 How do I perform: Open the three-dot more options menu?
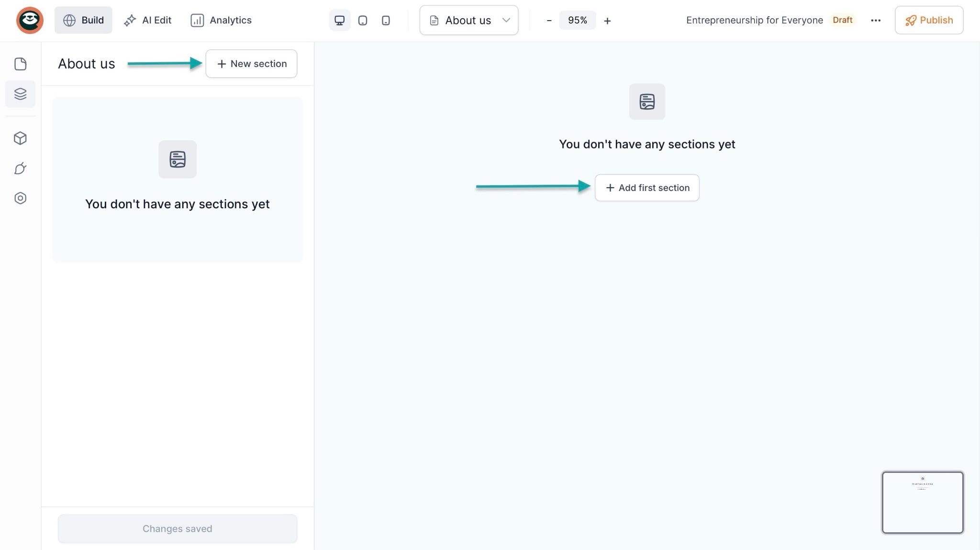click(x=876, y=20)
